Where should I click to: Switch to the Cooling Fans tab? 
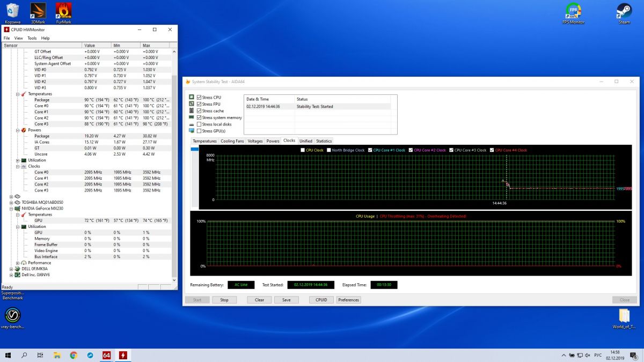click(232, 141)
